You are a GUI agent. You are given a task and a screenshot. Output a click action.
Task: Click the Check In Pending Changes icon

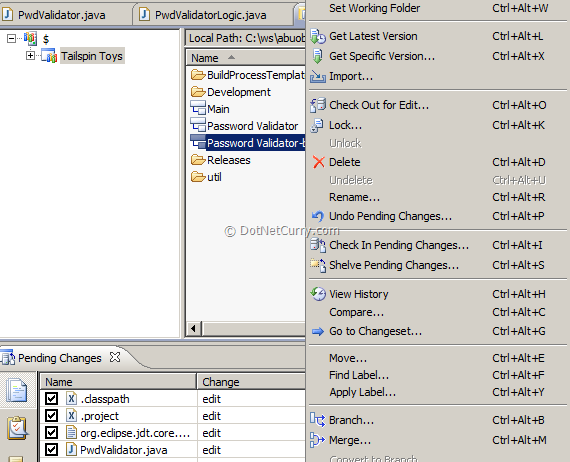[x=318, y=245]
